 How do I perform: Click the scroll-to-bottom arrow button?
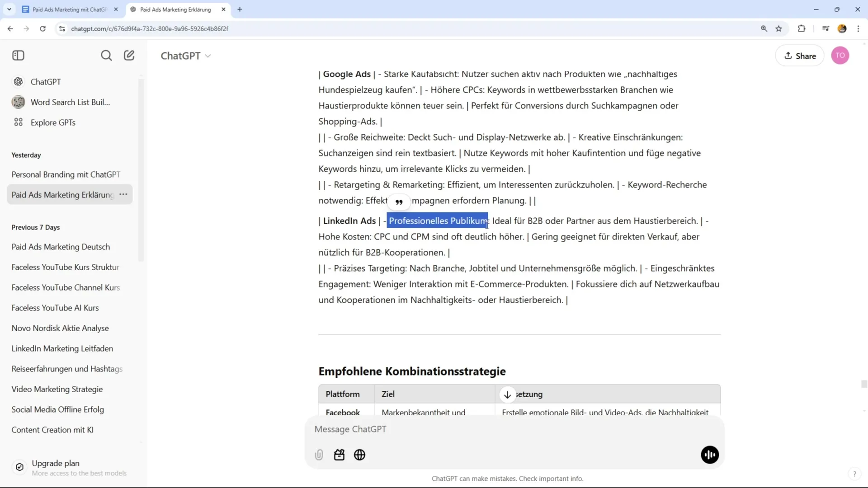click(x=507, y=394)
